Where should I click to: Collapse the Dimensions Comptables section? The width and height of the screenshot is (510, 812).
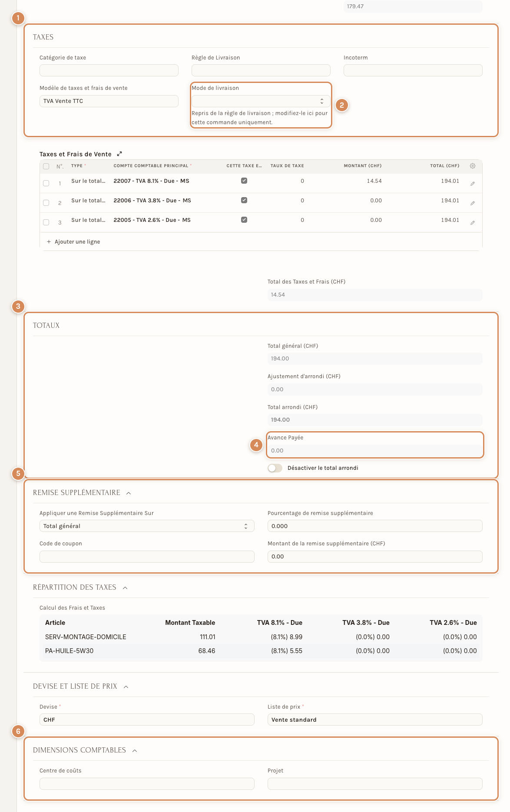tap(135, 750)
